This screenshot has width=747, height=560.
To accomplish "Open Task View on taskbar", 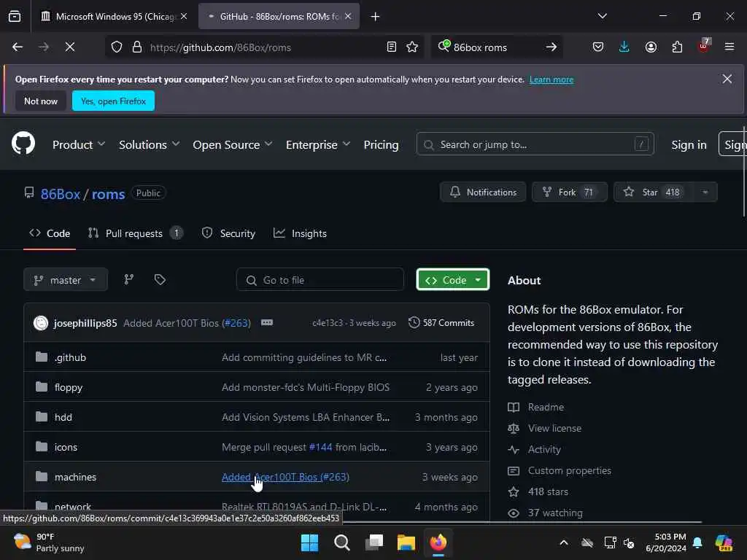I will (374, 542).
